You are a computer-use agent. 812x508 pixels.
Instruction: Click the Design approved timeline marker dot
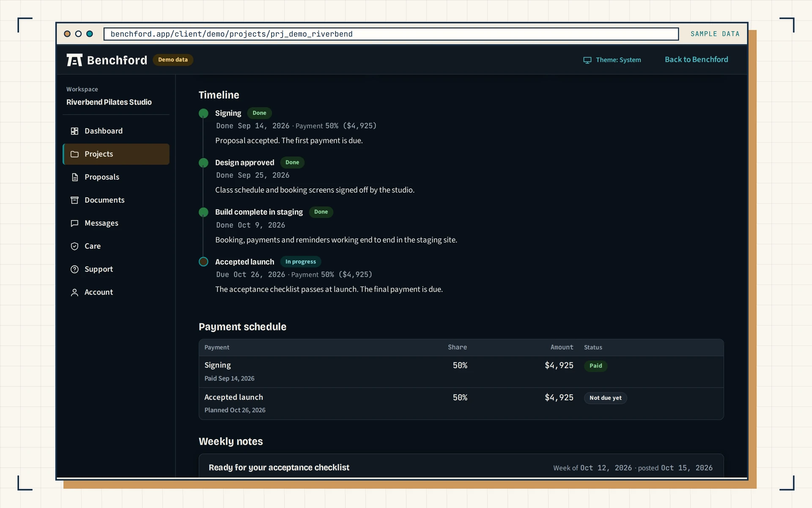click(x=203, y=163)
